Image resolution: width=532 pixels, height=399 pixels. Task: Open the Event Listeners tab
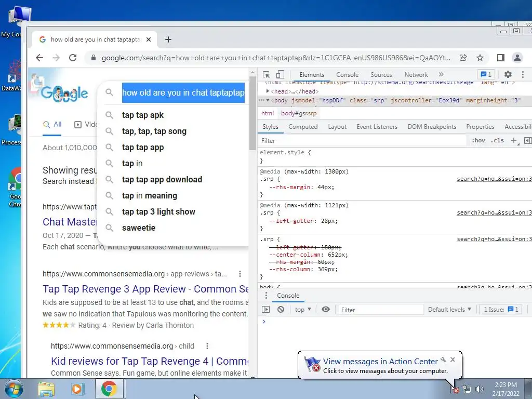click(377, 127)
